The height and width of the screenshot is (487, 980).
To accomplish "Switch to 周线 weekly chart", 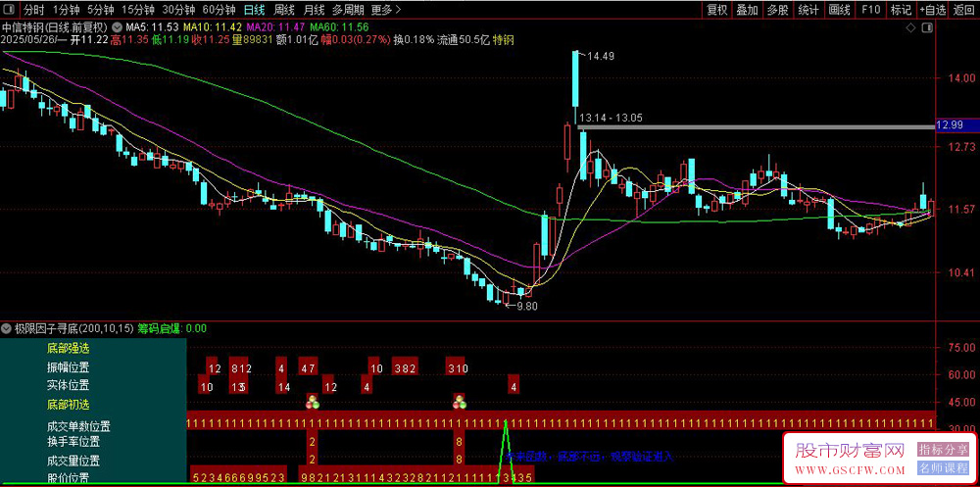I will point(284,10).
